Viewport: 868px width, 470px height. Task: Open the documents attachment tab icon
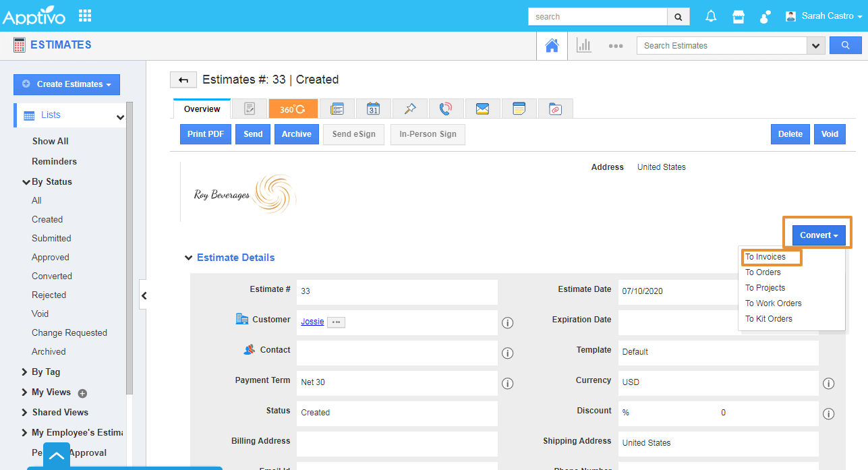[555, 109]
